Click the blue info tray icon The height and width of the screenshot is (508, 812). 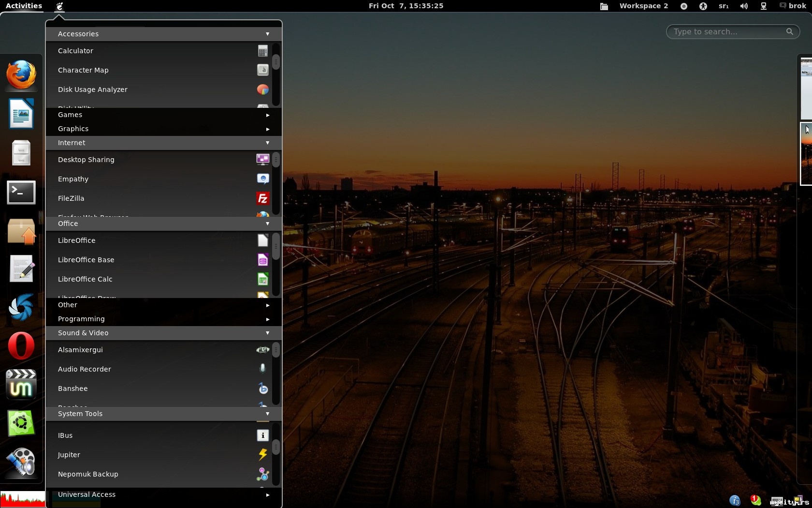(735, 501)
